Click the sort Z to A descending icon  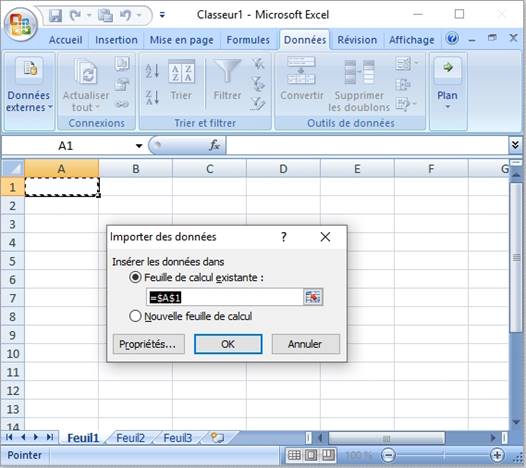(x=152, y=98)
